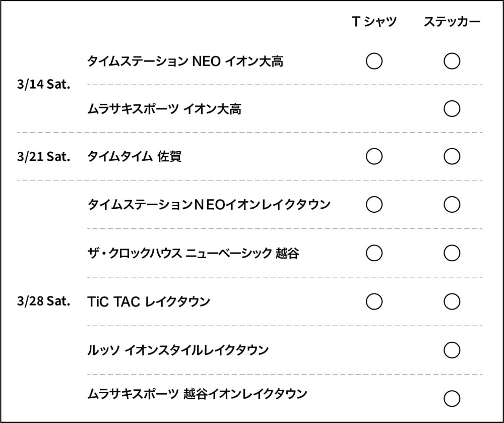Select T-shirt circle for タイムステーションNEOイオンレイクタウン
Screen dimensions: 504x423
[x=374, y=204]
